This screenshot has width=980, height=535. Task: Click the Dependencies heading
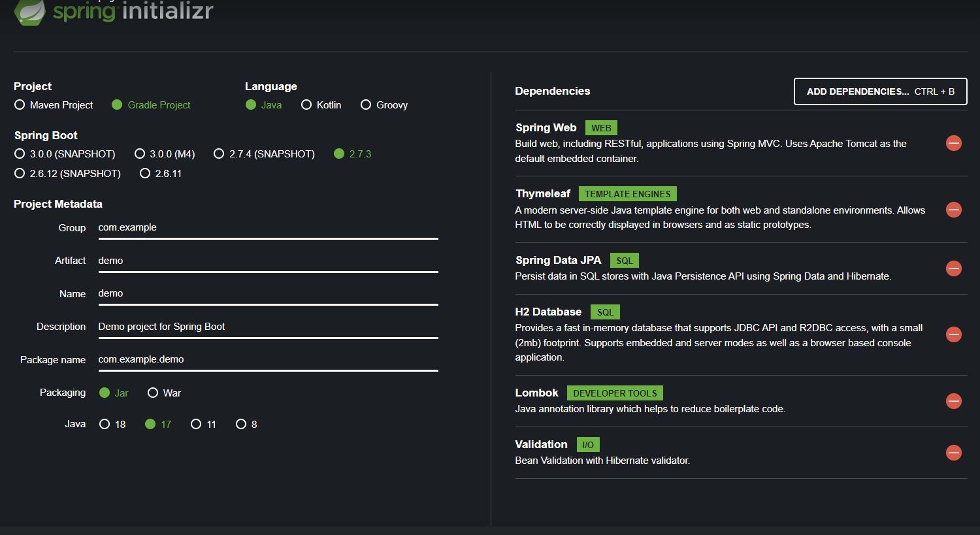[553, 91]
